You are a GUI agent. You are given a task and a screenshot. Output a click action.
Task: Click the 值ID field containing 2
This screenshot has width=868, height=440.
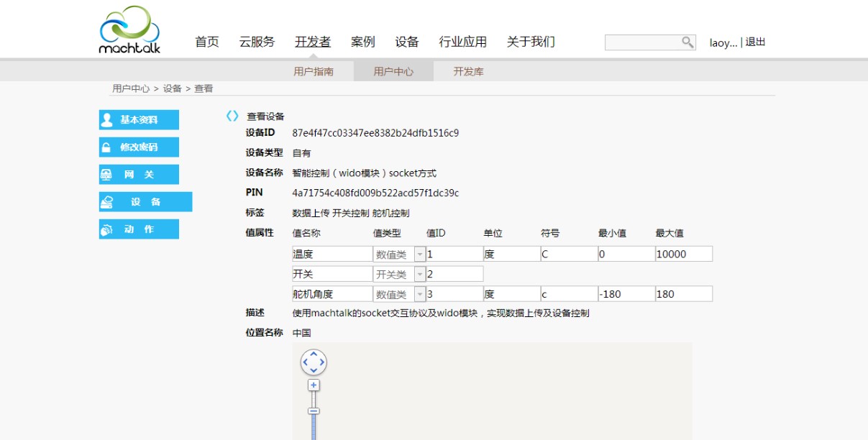click(454, 274)
